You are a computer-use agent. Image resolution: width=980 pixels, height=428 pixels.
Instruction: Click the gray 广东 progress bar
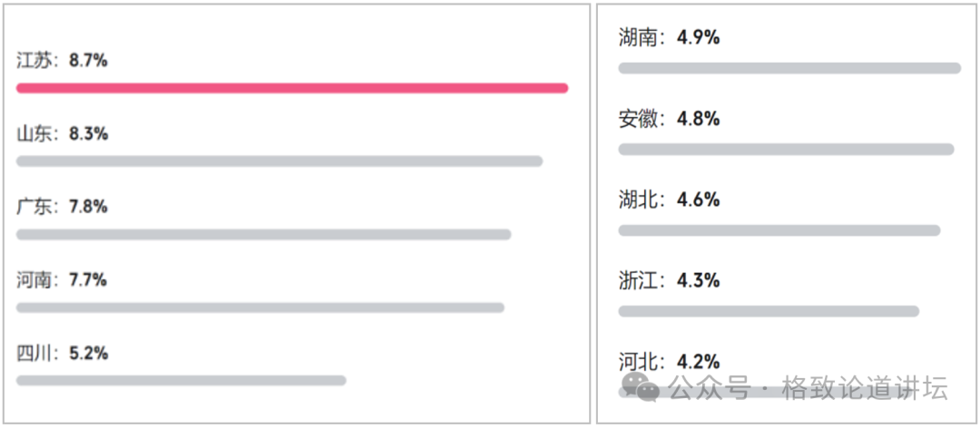(264, 235)
